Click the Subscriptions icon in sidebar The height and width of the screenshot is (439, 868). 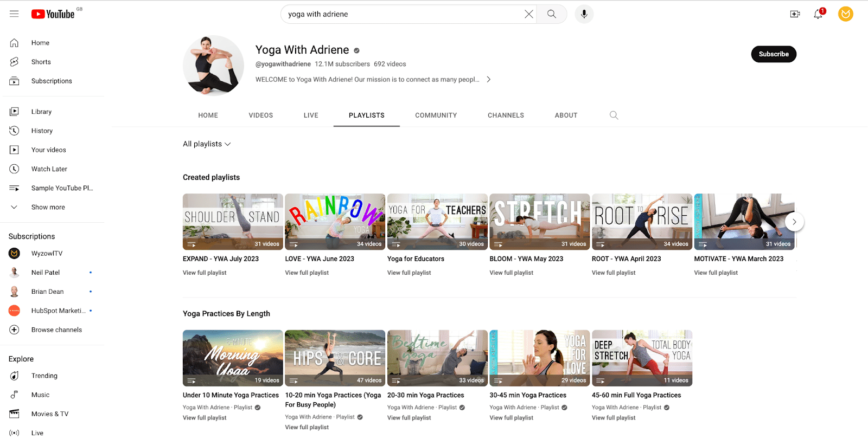[x=14, y=81]
